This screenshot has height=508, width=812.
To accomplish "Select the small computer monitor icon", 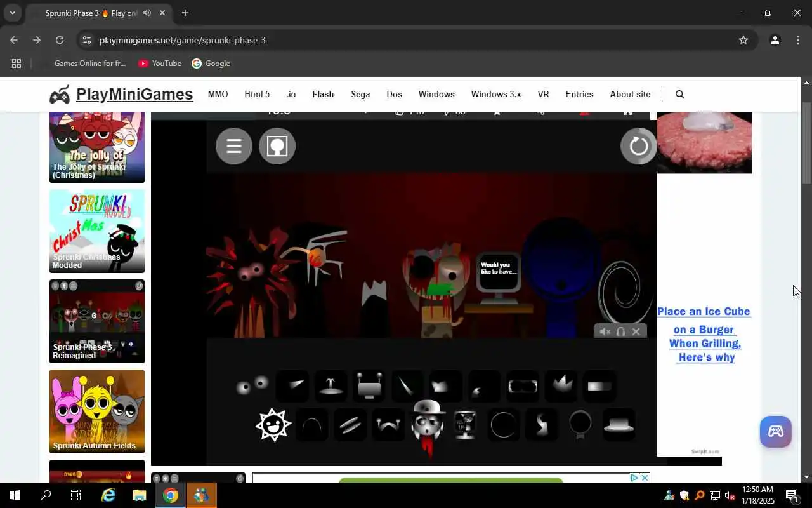I will point(465,425).
